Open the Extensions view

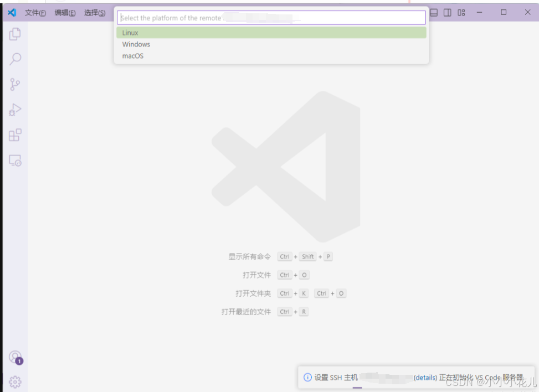15,135
